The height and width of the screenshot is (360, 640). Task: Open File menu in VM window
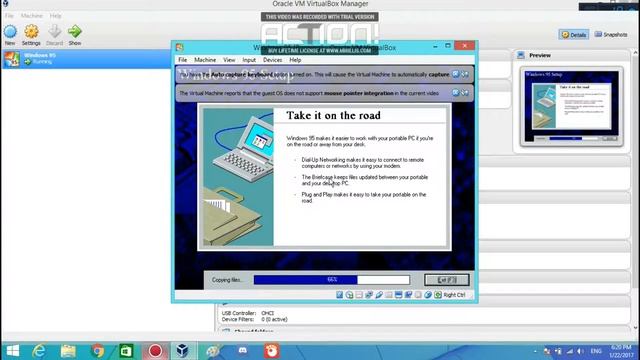(182, 60)
